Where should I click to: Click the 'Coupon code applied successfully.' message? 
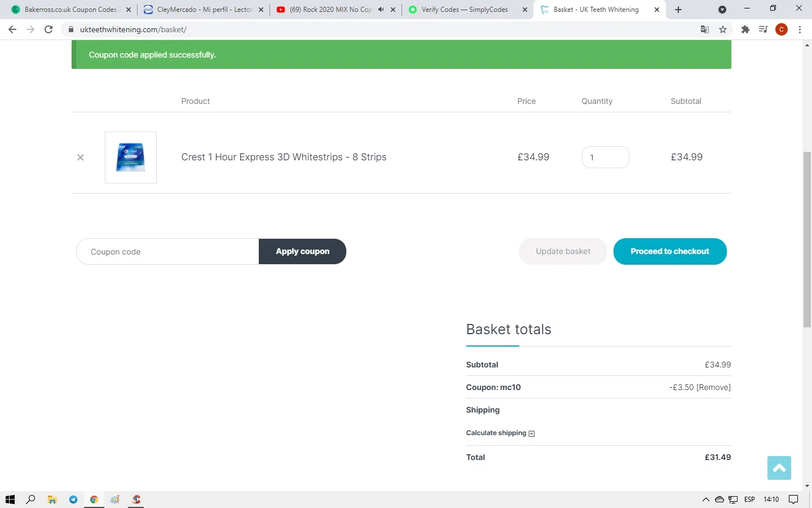pos(152,55)
